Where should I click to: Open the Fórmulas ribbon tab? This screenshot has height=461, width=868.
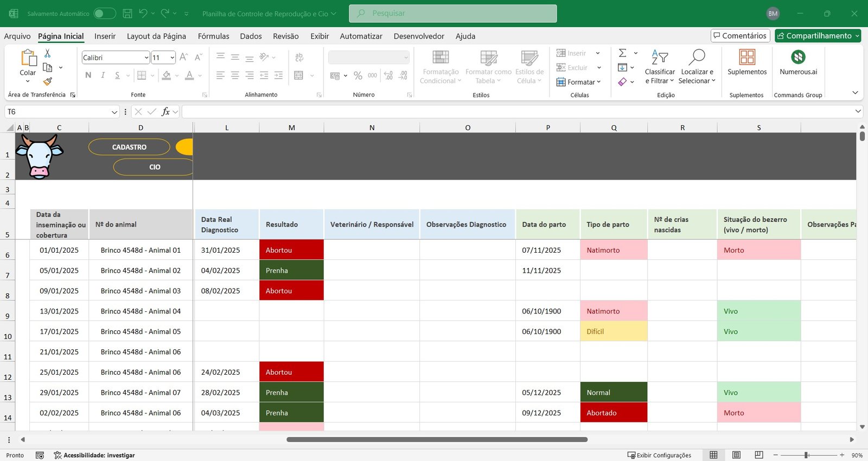213,36
